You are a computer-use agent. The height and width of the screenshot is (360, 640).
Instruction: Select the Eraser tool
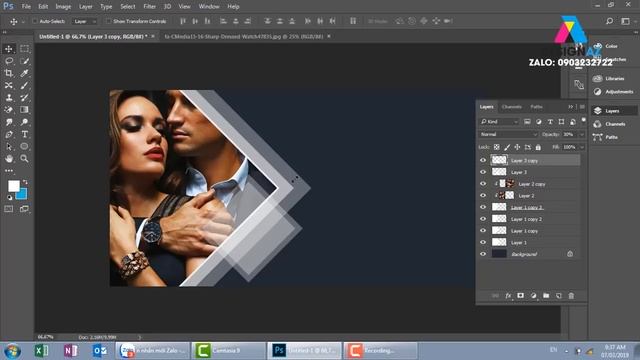pos(9,110)
